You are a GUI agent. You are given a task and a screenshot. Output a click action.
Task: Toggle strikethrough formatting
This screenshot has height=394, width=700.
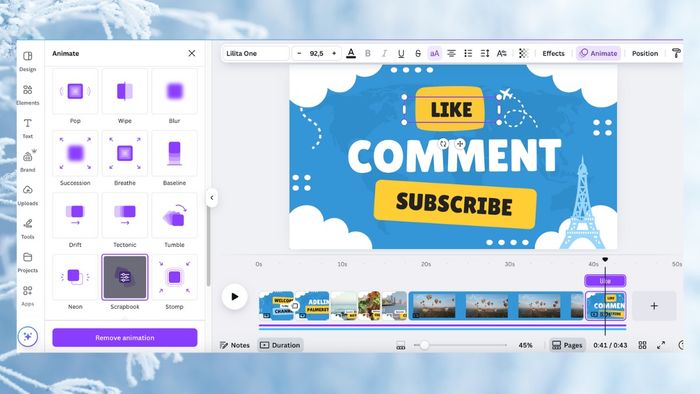(x=418, y=54)
